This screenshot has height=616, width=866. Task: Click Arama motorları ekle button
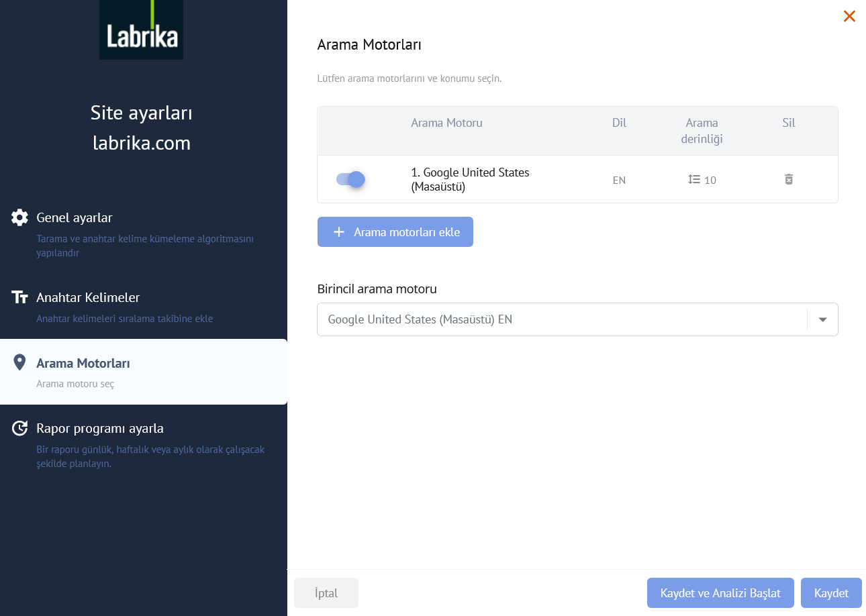click(x=395, y=232)
